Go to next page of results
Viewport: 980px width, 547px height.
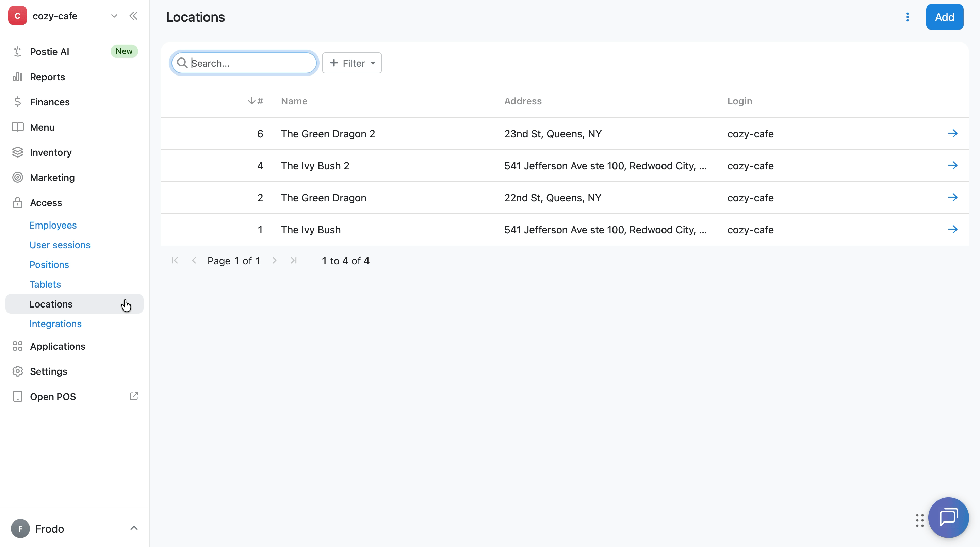point(274,261)
